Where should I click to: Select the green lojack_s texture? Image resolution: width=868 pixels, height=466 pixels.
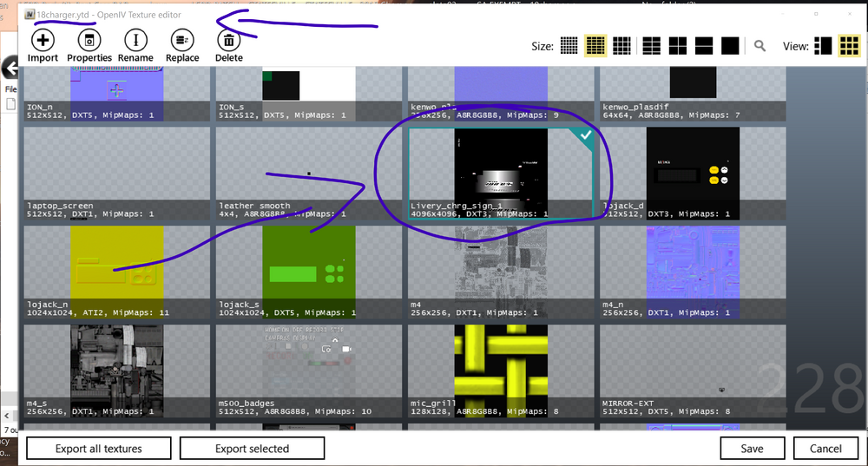pyautogui.click(x=309, y=272)
